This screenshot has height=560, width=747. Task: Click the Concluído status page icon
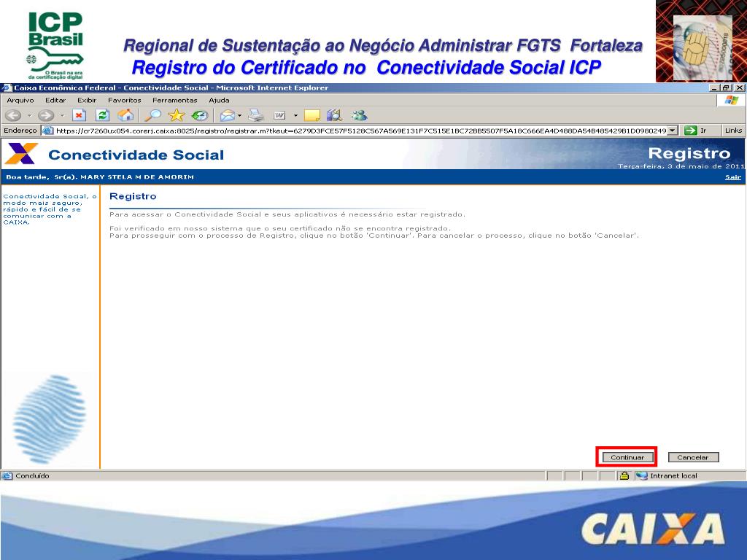7,475
